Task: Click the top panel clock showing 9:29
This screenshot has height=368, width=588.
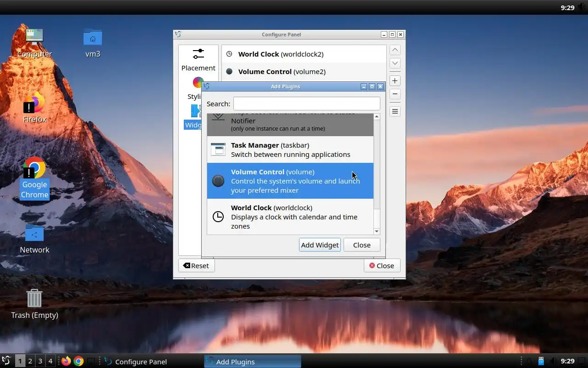Action: point(568,7)
